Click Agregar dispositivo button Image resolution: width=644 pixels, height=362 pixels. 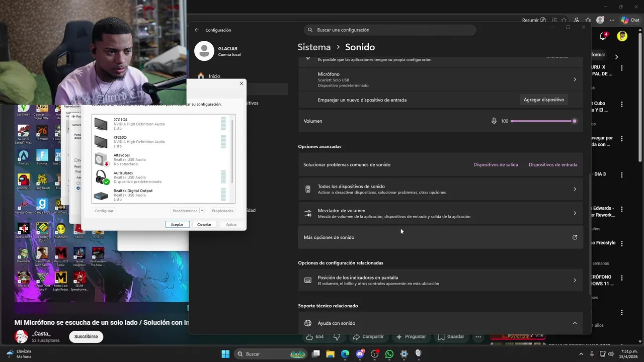pos(543,100)
